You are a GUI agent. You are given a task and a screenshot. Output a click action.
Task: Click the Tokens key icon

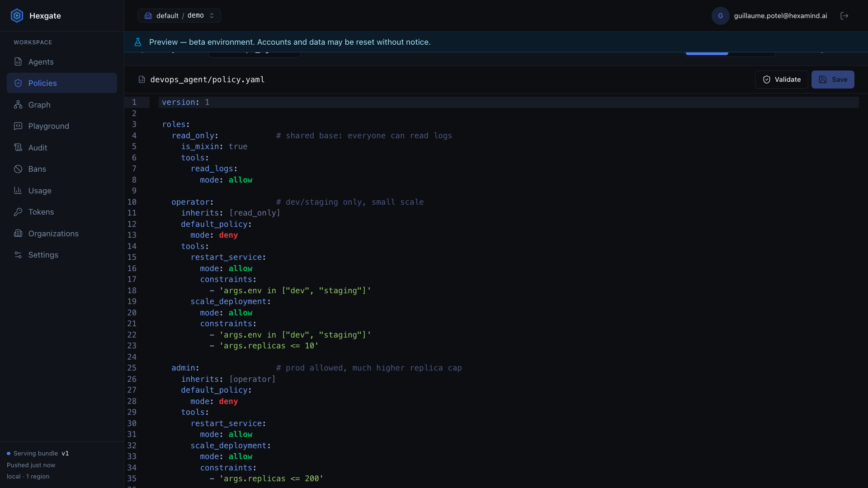pyautogui.click(x=18, y=212)
